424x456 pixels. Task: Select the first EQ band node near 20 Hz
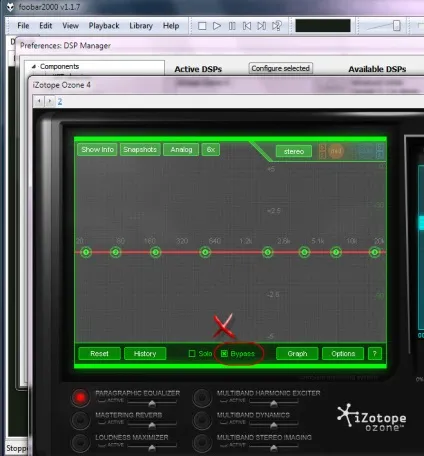point(86,252)
